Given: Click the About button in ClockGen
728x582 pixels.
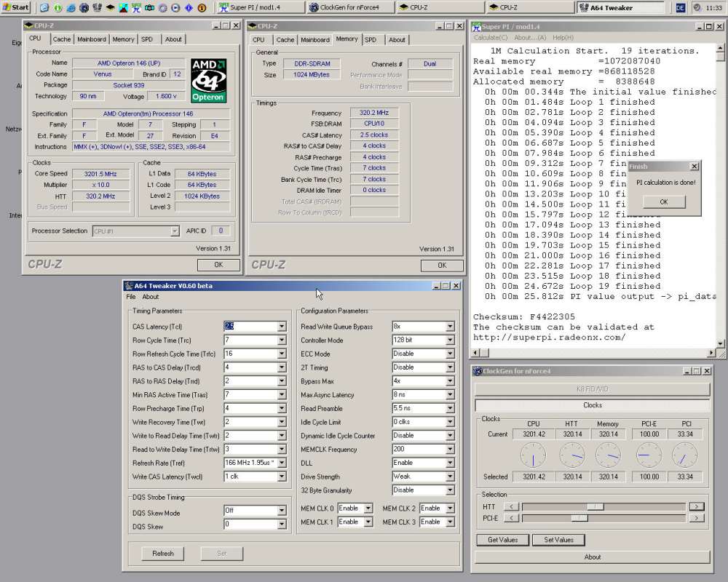Looking at the screenshot, I should point(593,557).
